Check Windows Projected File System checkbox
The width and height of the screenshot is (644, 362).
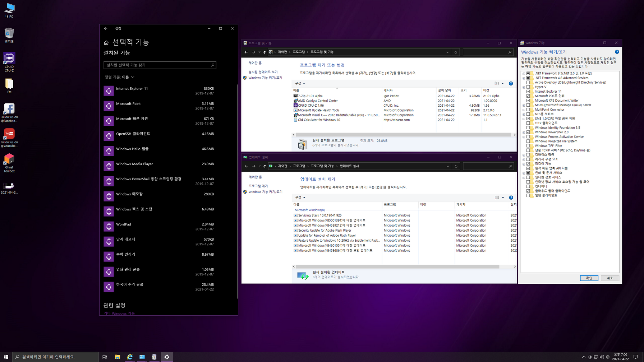pyautogui.click(x=528, y=141)
